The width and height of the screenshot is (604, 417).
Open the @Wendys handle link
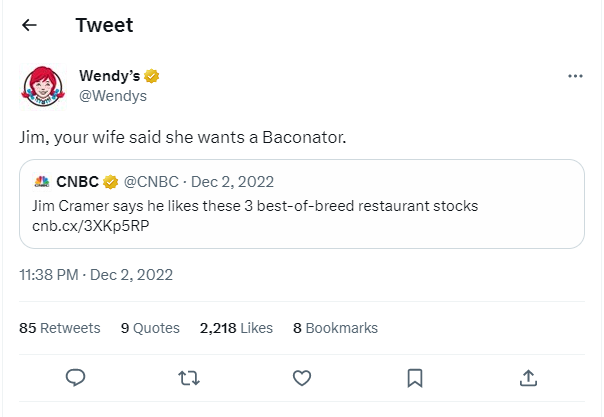click(113, 95)
